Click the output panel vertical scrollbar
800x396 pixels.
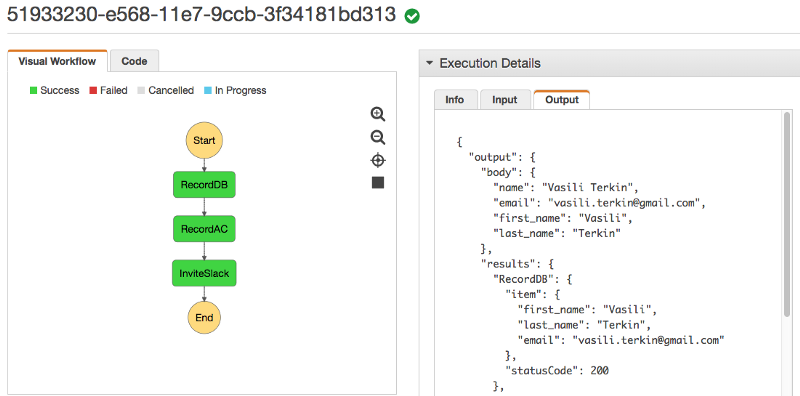coord(787,214)
